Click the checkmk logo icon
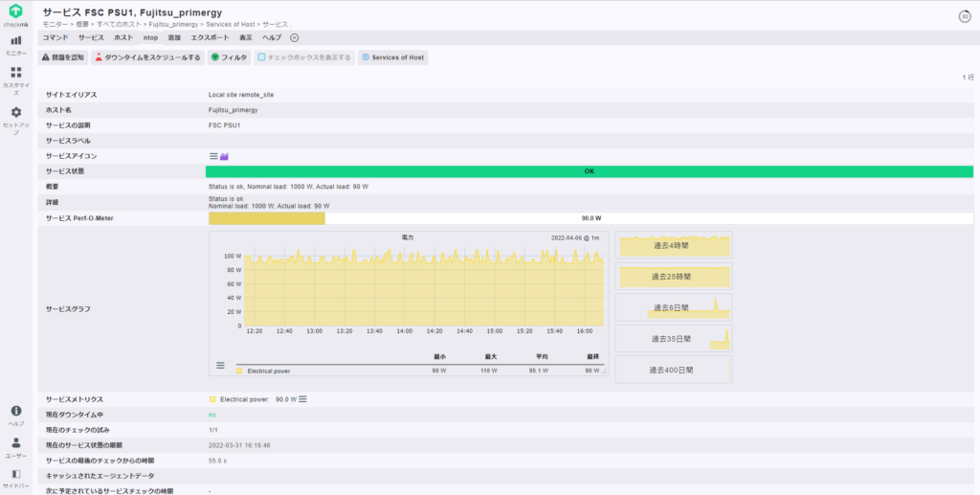 pyautogui.click(x=15, y=11)
